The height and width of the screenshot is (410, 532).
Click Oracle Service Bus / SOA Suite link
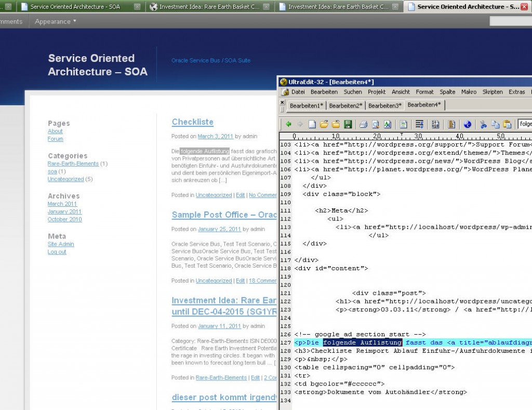point(211,60)
